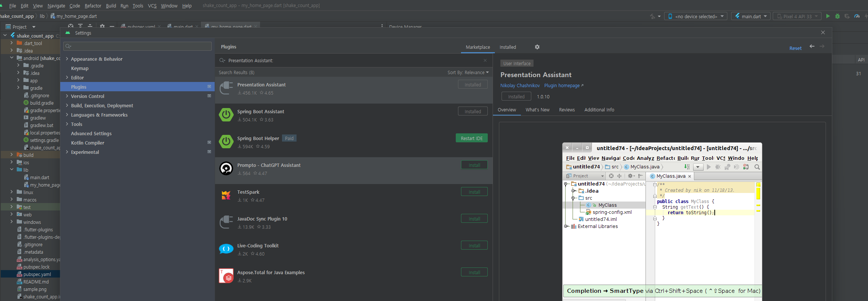Go back using the left arrow
The image size is (868, 301).
(812, 47)
